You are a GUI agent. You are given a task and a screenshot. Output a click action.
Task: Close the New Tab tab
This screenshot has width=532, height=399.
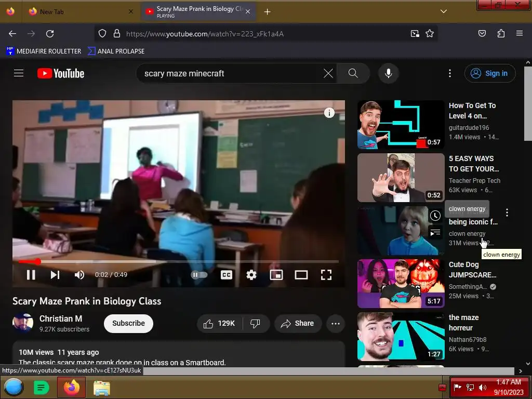pos(130,12)
